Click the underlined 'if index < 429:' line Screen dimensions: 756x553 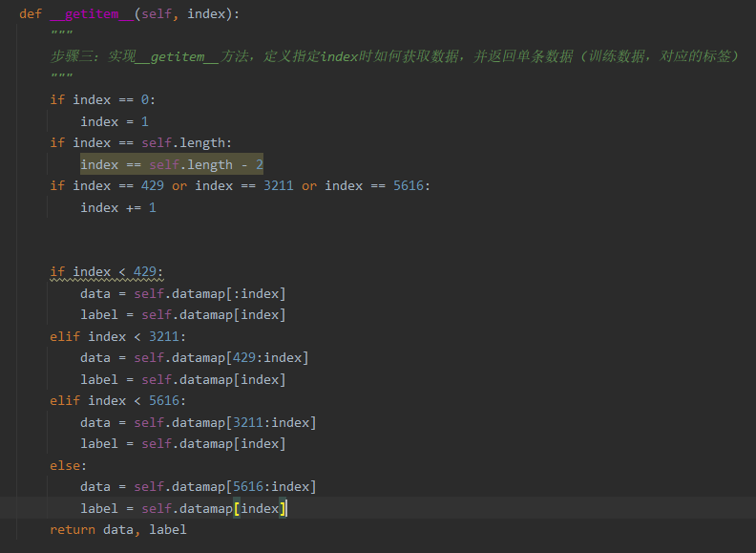107,272
